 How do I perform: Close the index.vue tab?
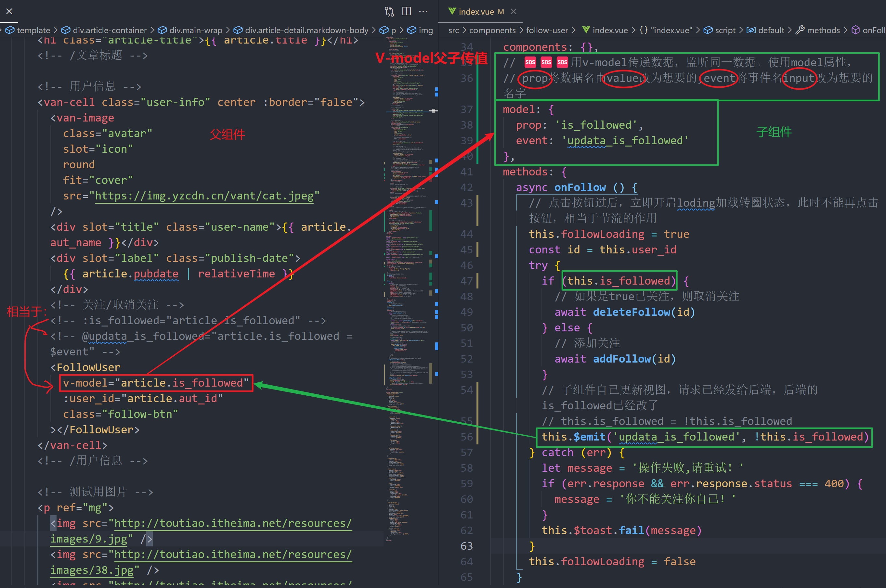(514, 12)
